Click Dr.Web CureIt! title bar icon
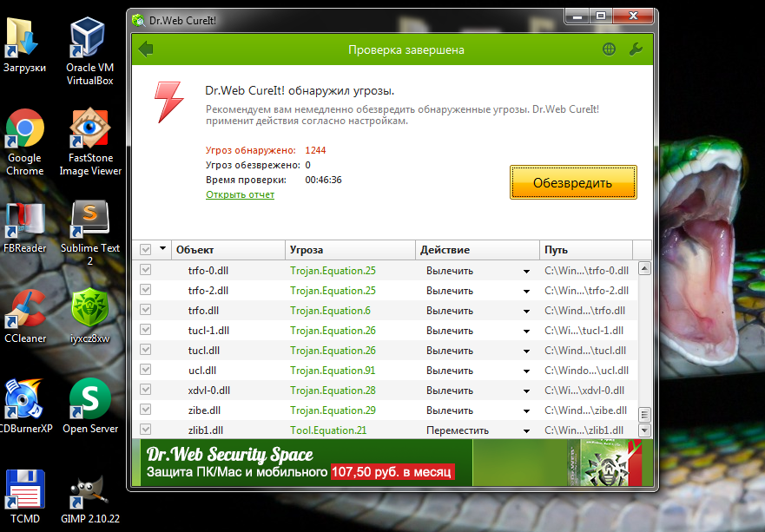The height and width of the screenshot is (532, 765). pos(139,21)
